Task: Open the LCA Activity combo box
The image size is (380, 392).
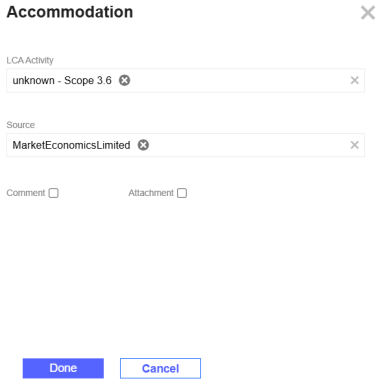Action: (185, 80)
